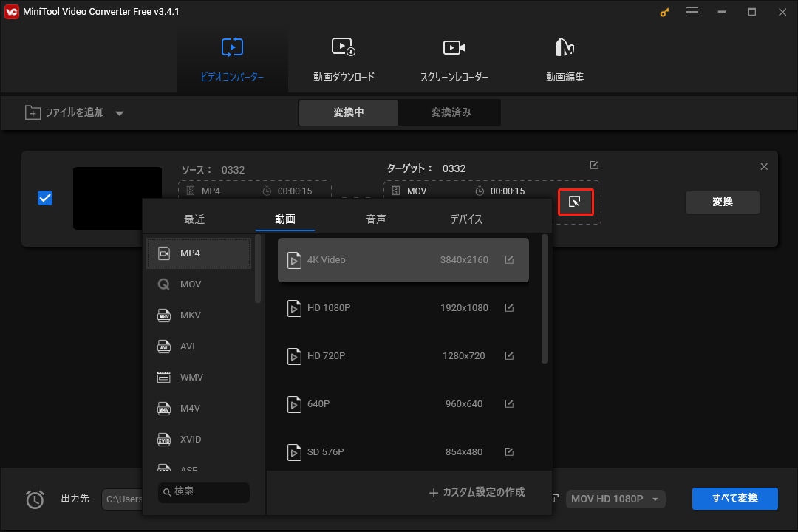Image resolution: width=798 pixels, height=532 pixels.
Task: Pick M4V format
Action: [199, 409]
